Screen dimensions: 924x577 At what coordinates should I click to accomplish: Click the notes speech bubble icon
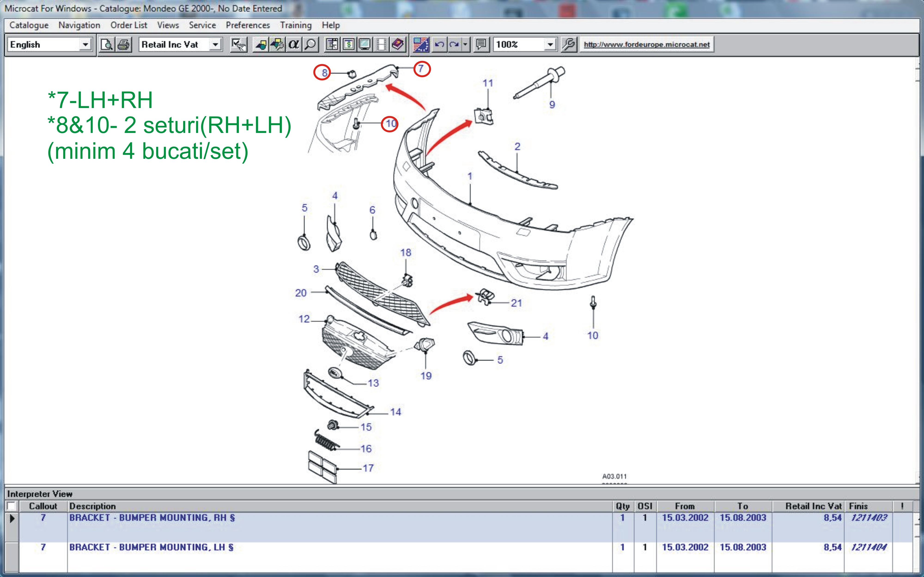(481, 45)
